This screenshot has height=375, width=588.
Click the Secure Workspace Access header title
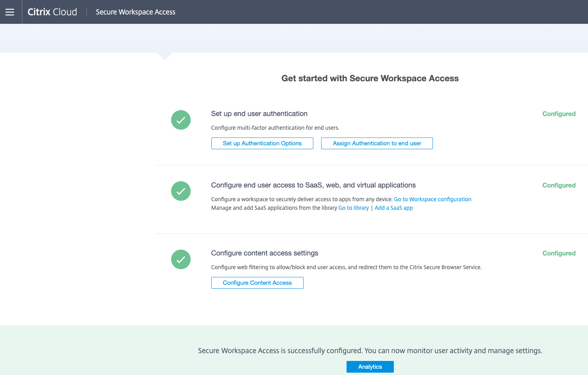point(136,12)
